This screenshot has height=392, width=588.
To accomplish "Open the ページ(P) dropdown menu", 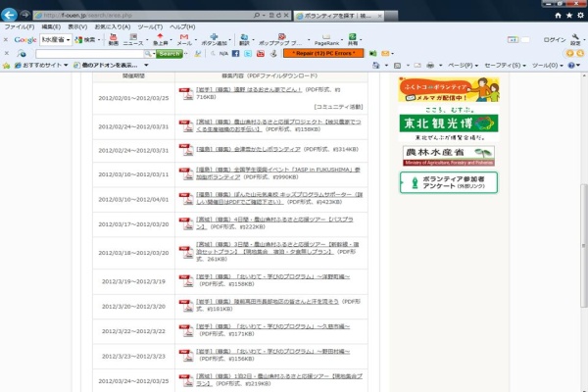I will (x=464, y=66).
